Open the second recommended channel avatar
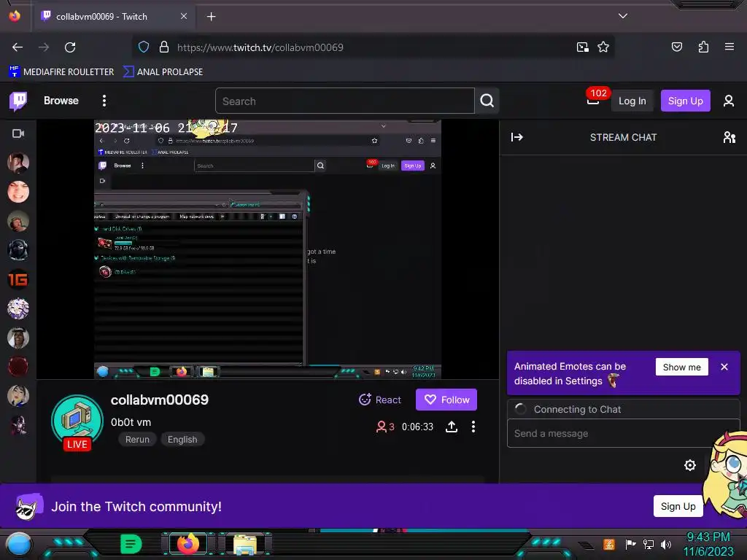Viewport: 747px width, 560px height. (18, 192)
